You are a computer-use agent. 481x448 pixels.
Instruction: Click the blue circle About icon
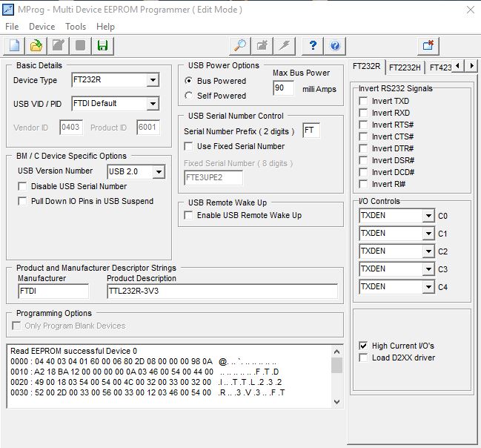[335, 46]
